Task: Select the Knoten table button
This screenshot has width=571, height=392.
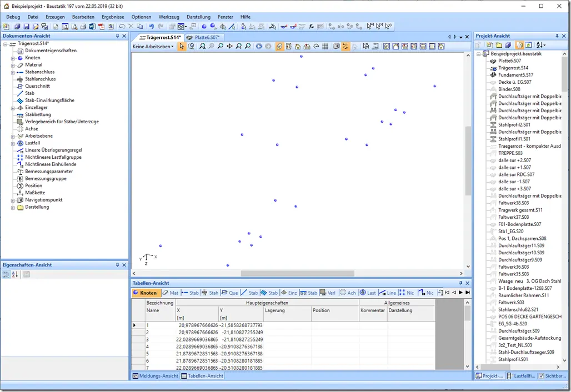Action: tap(145, 293)
